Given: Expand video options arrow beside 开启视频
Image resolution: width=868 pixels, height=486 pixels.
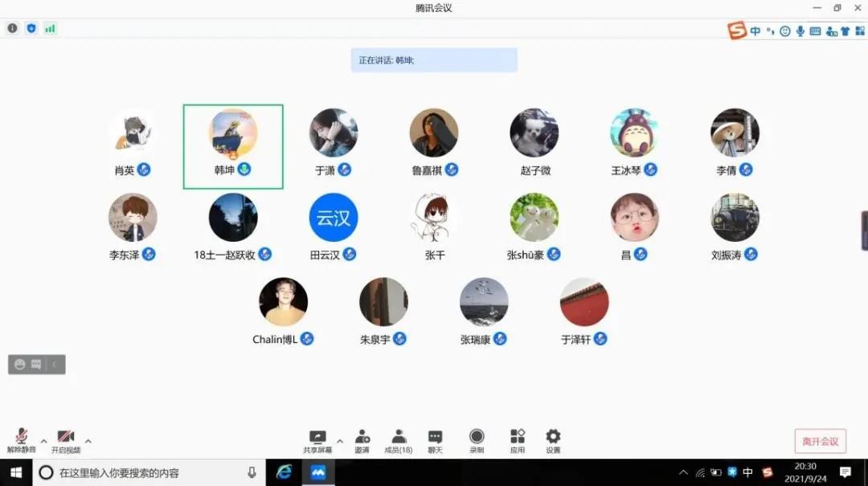Looking at the screenshot, I should pyautogui.click(x=88, y=441).
